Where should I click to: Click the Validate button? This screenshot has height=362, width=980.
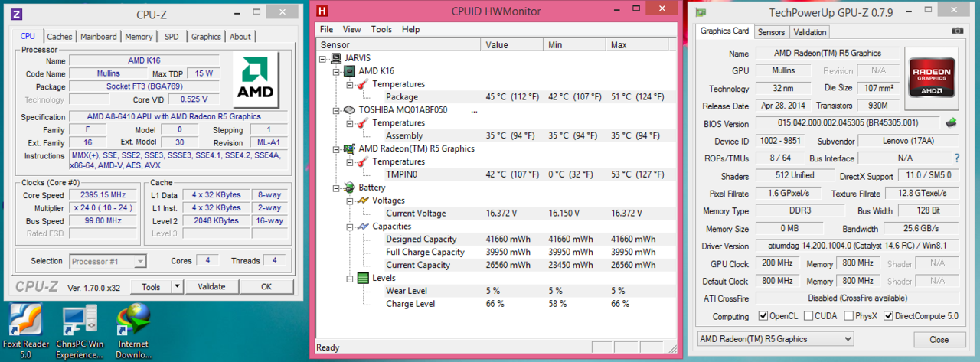click(x=211, y=287)
